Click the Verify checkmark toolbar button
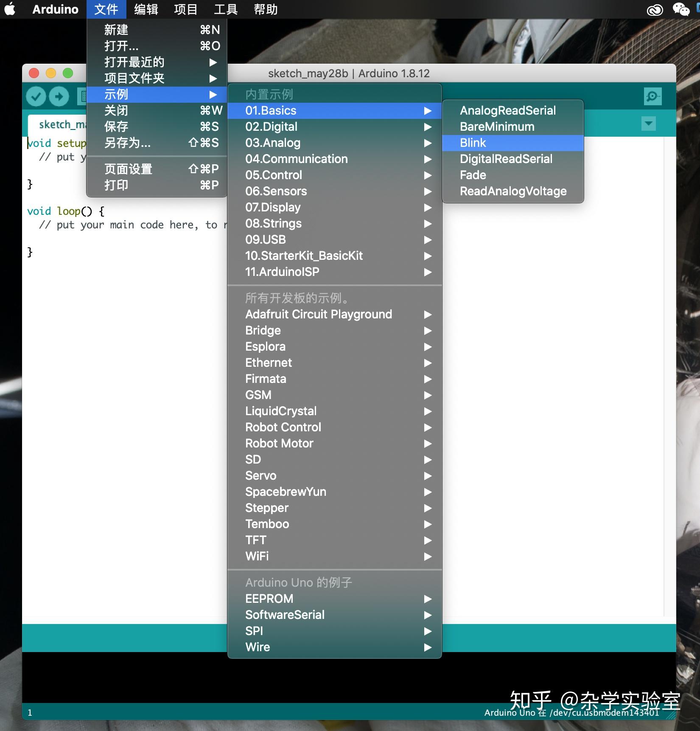Screen dimensions: 700x731 tap(36, 96)
